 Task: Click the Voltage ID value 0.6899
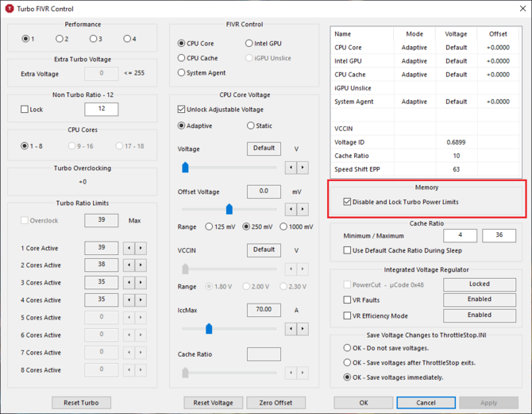[456, 142]
